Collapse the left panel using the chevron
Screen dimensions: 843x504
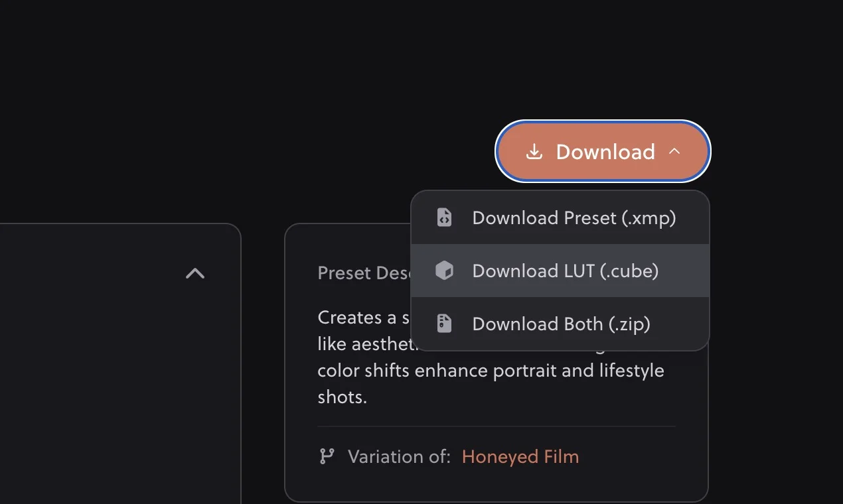coord(194,273)
